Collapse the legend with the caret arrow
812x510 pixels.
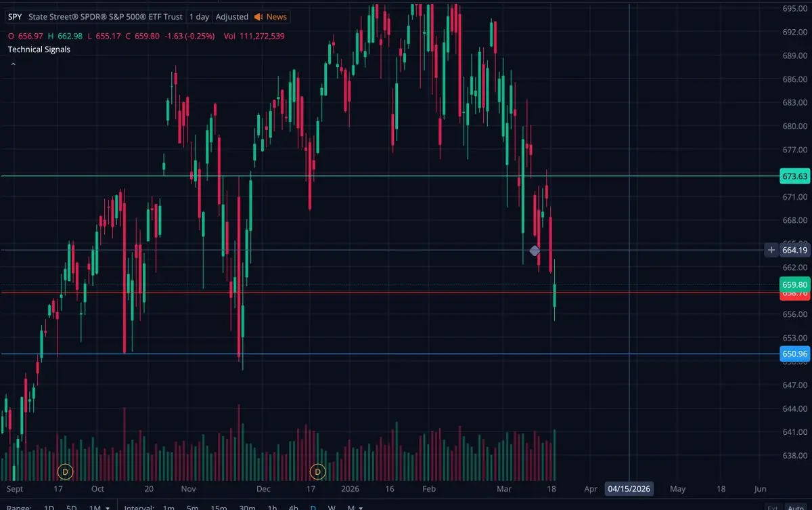[13, 64]
